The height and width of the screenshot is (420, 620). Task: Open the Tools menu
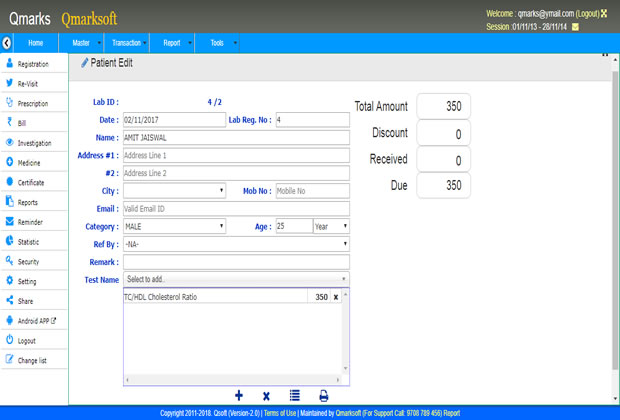tap(217, 43)
